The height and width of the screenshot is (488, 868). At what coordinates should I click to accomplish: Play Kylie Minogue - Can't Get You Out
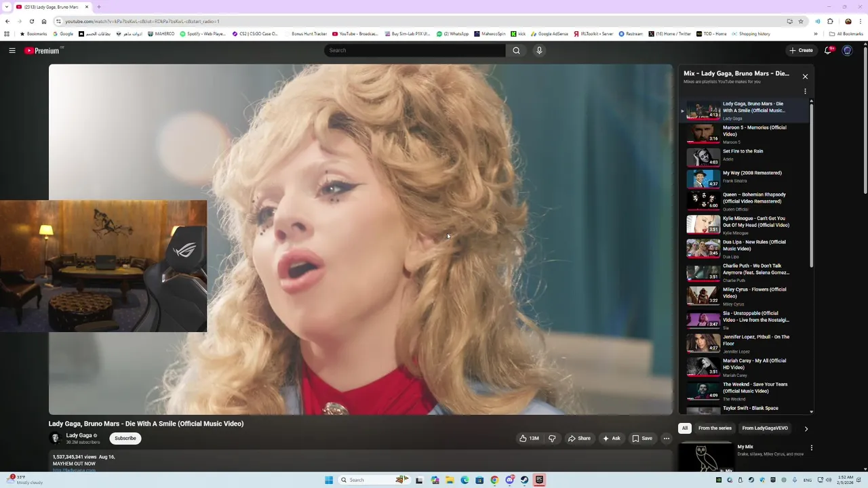[745, 225]
